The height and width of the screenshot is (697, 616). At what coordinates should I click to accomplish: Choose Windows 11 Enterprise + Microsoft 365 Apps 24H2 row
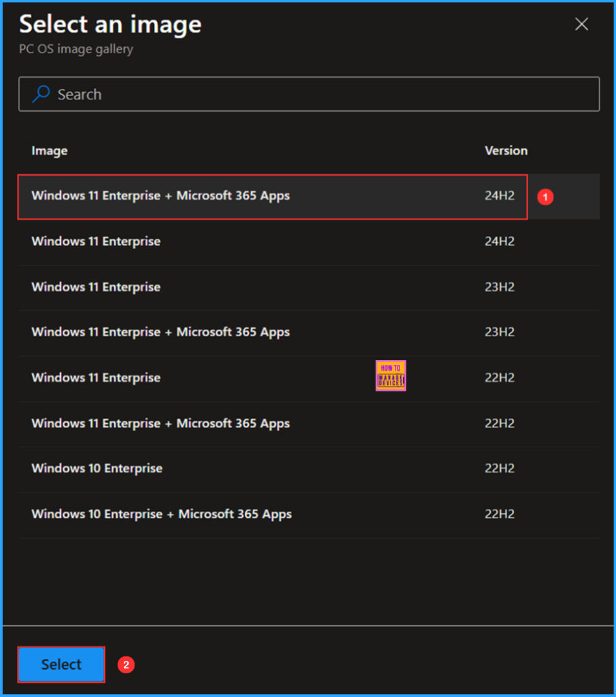309,197
